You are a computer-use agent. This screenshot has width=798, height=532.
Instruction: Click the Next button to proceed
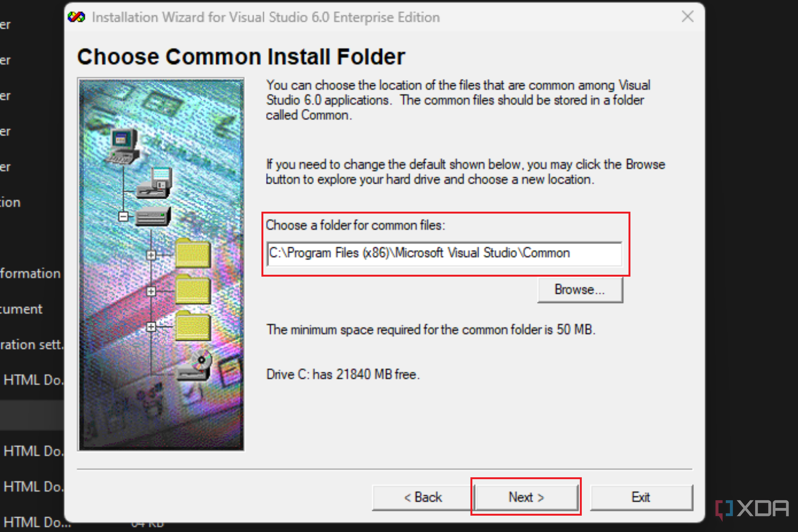click(x=525, y=497)
